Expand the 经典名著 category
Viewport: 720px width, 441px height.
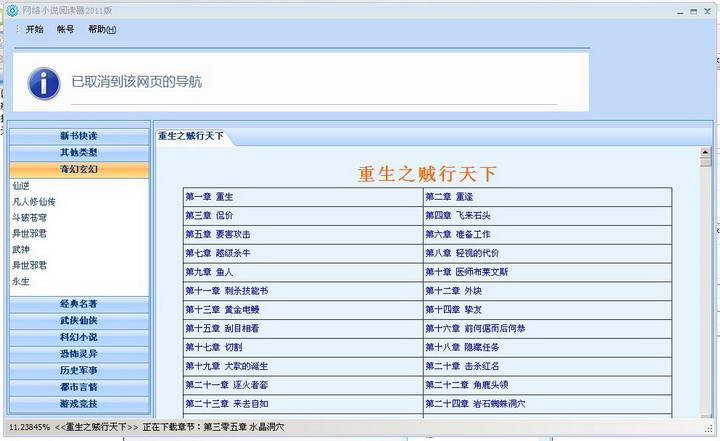tap(79, 304)
